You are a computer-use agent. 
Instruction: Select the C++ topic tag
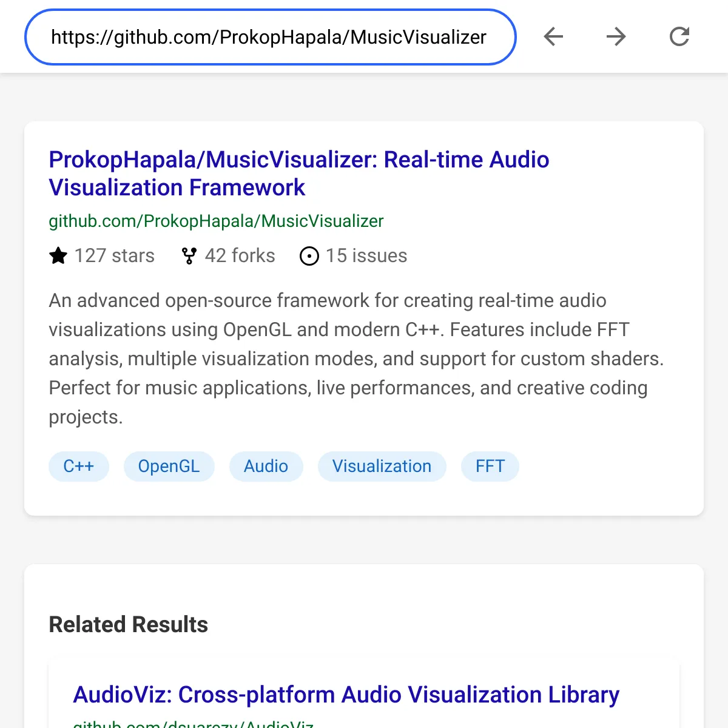pos(79,467)
